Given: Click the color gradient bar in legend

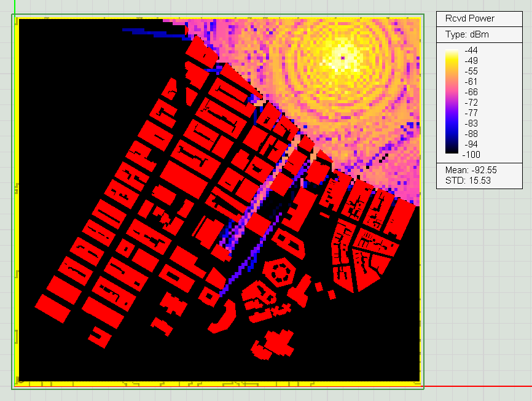Looking at the screenshot, I should (452, 103).
